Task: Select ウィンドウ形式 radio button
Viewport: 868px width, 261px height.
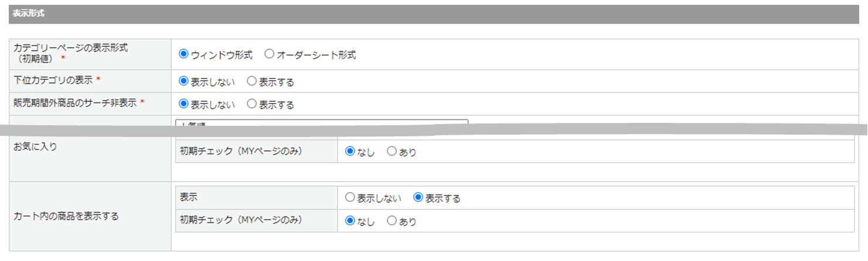Action: pyautogui.click(x=183, y=54)
